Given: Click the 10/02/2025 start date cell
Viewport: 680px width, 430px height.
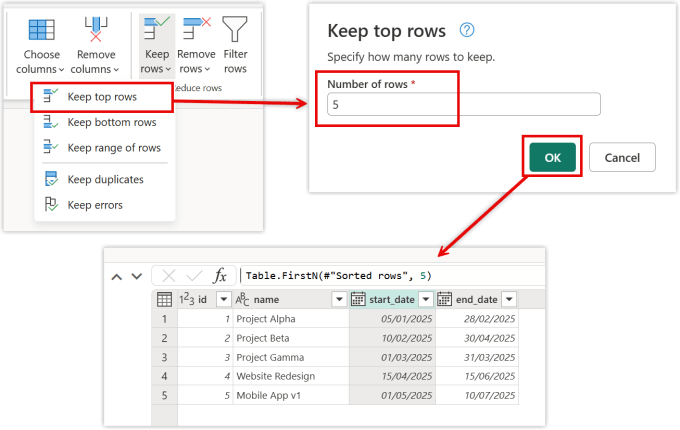Looking at the screenshot, I should click(x=392, y=338).
